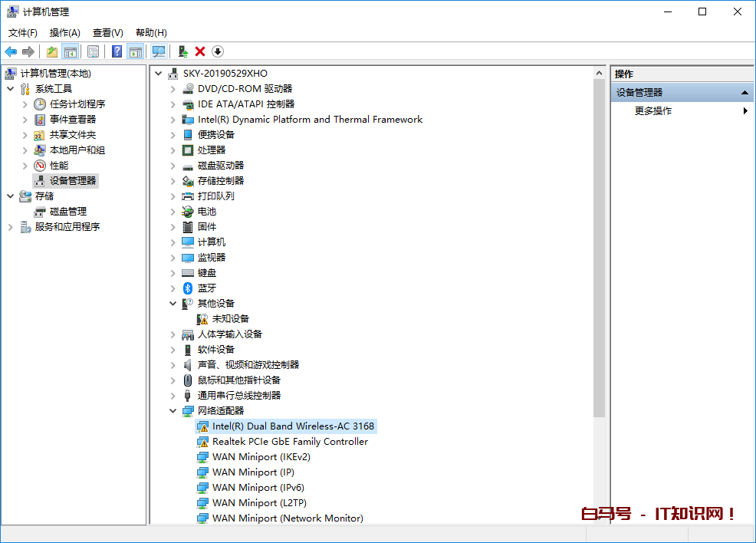Viewport: 756px width, 543px height.
Task: Click the update driver icon in toolbar
Action: (182, 51)
